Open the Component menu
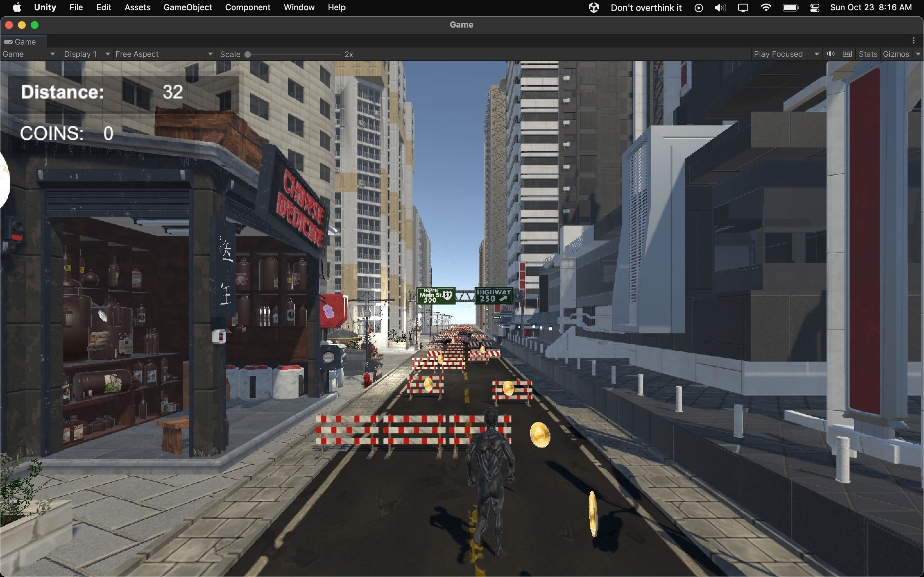924x577 pixels. pos(247,7)
